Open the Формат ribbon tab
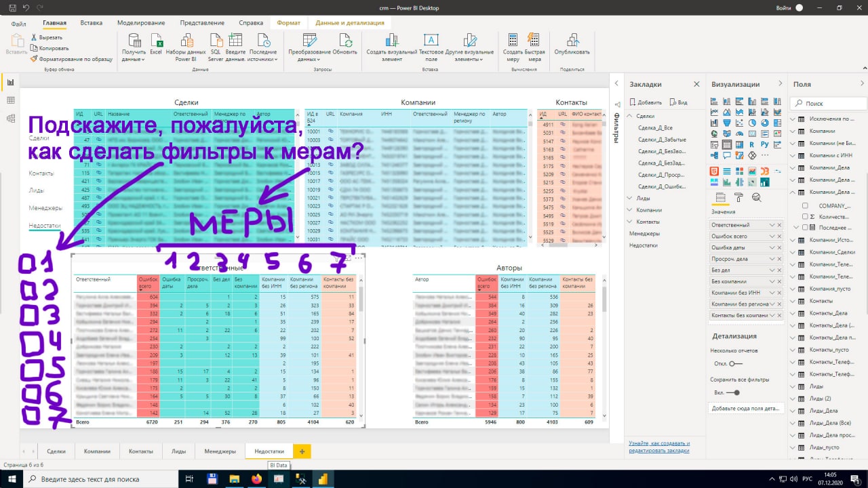The height and width of the screenshot is (488, 868). [289, 23]
